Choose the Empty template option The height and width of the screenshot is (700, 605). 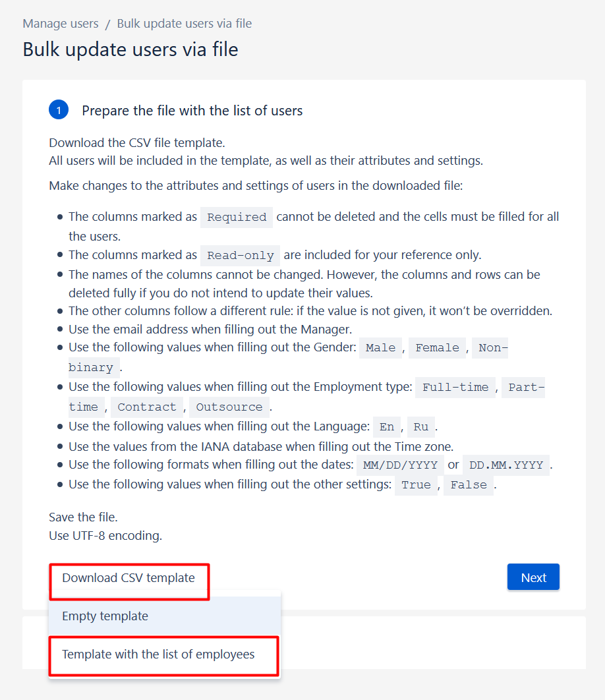(164, 616)
